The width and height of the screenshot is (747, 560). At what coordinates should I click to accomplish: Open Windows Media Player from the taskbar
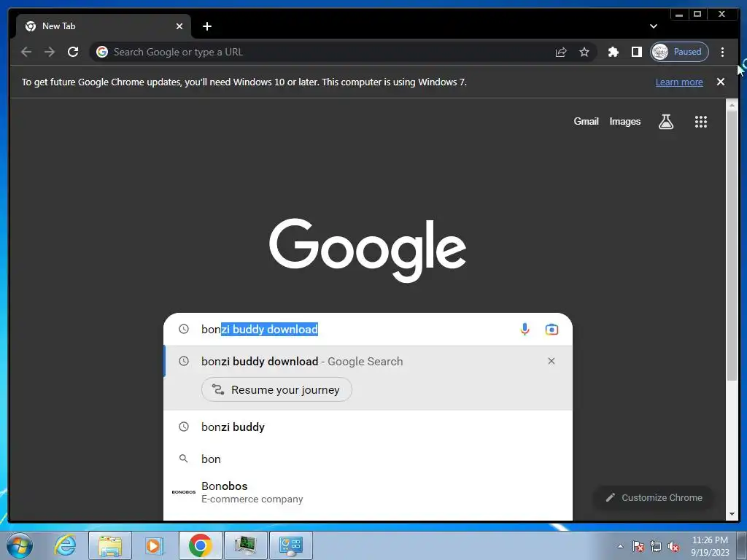coord(155,545)
